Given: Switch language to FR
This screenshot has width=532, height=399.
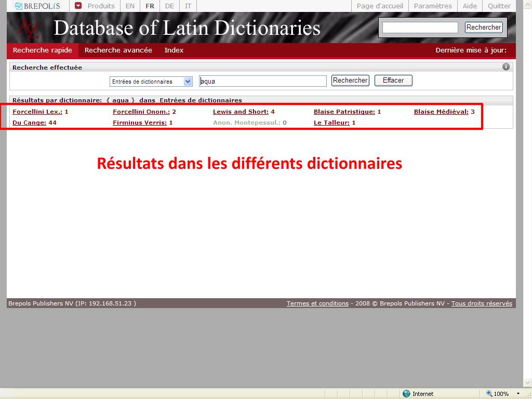Looking at the screenshot, I should coord(150,6).
